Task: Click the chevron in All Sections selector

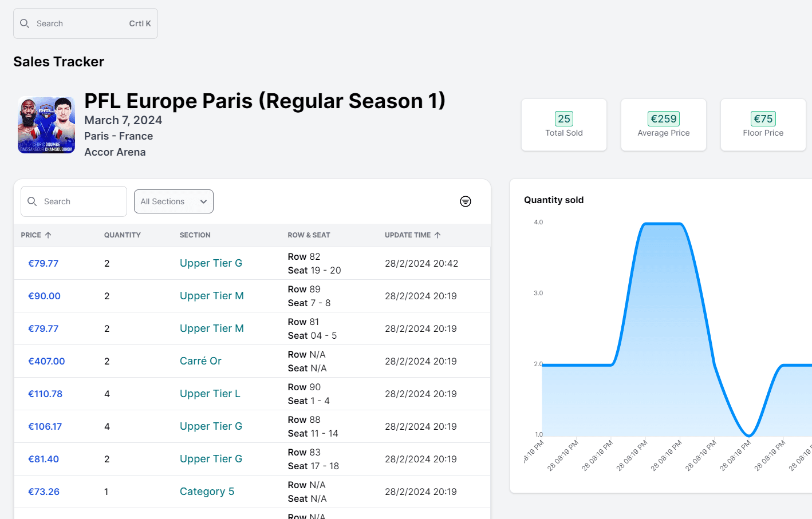Action: pos(203,201)
